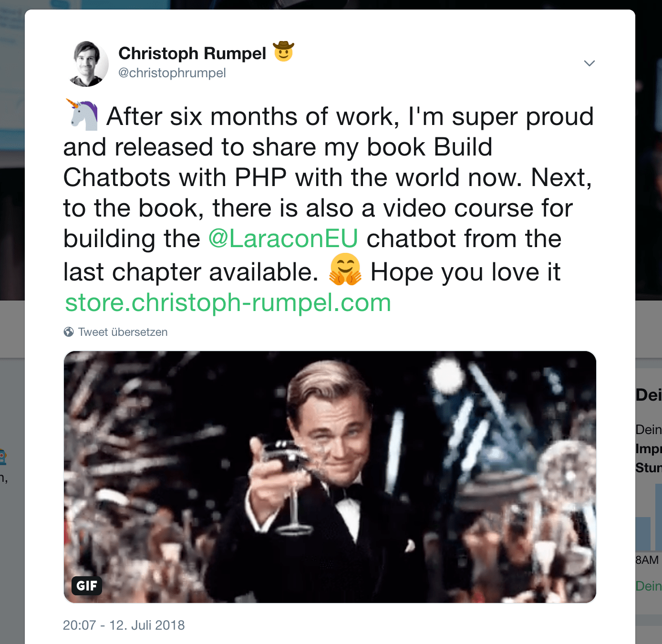Click the green Dein link at right edge
The height and width of the screenshot is (644, 662).
point(649,586)
